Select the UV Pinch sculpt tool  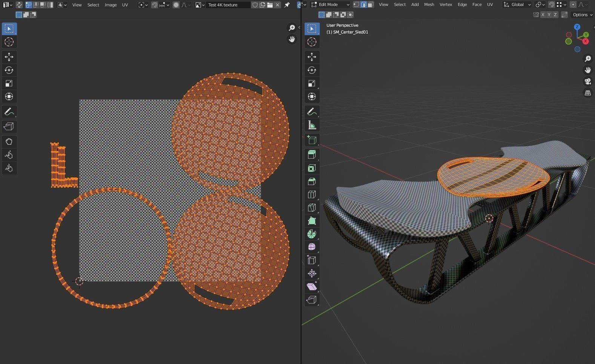9,168
